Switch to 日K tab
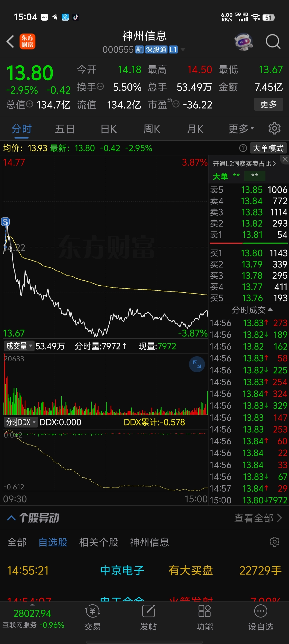Viewport: 289px width, 644px height. [109, 129]
